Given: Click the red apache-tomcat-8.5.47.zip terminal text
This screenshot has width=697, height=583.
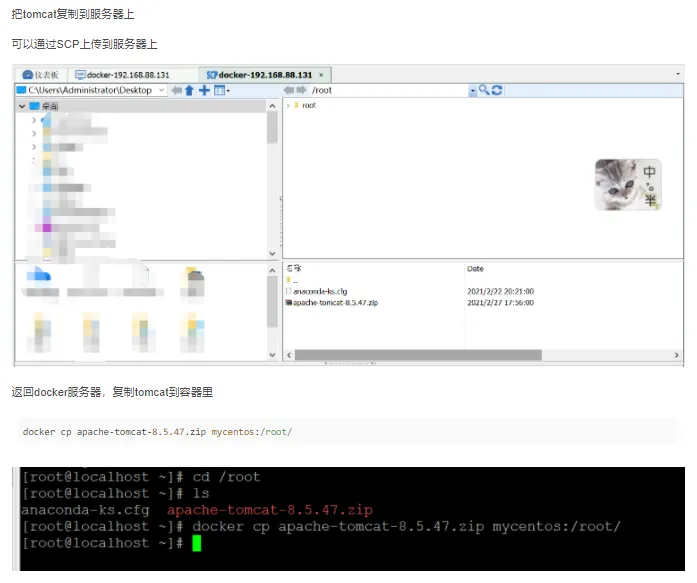Looking at the screenshot, I should coord(270,510).
